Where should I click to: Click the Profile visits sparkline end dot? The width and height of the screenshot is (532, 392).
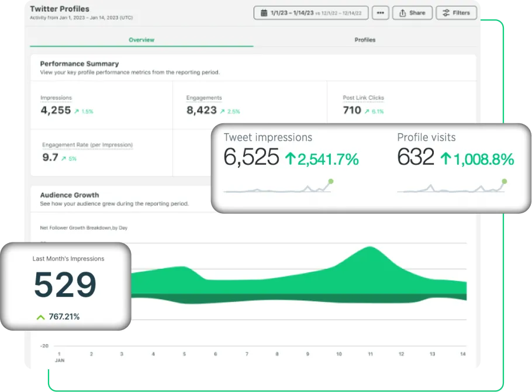point(505,182)
